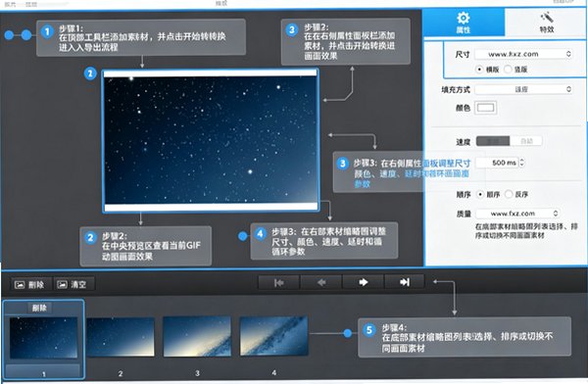
Task: Open the 属性 gear tab
Action: coord(464,23)
